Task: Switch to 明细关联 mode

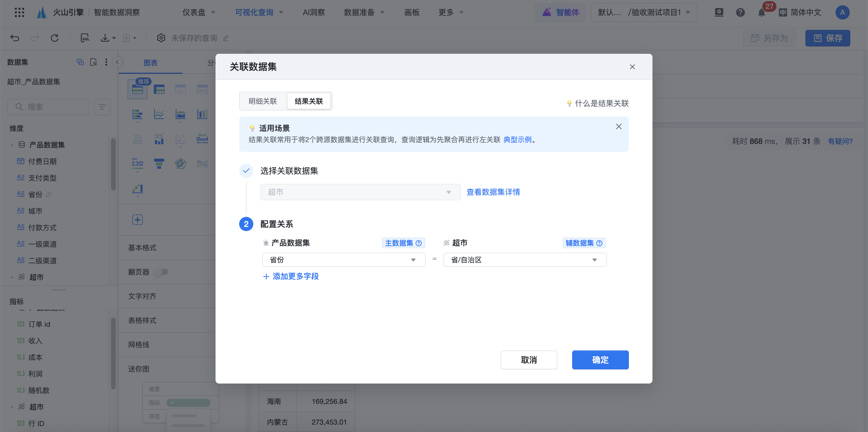Action: click(x=262, y=101)
